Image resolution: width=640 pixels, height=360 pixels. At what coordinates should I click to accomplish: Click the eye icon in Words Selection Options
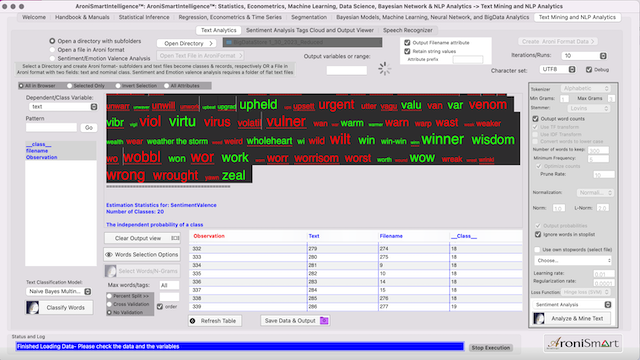click(109, 255)
